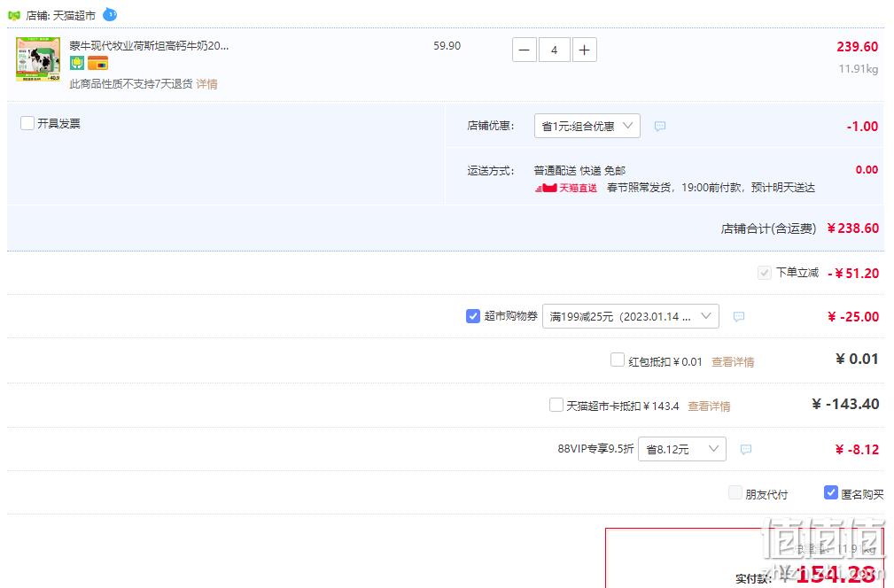Toggle the 朋友代付 checkbox
Image resolution: width=894 pixels, height=588 pixels.
click(735, 492)
